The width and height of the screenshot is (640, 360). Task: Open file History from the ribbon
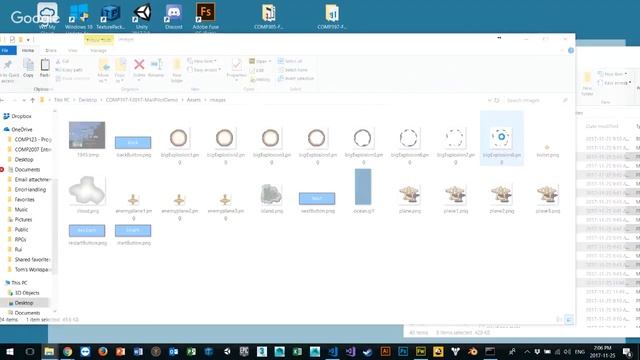260,79
